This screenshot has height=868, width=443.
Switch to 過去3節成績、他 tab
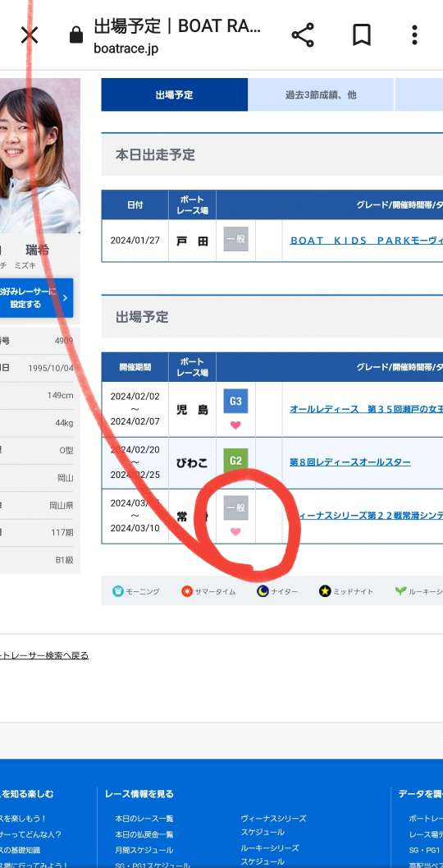pyautogui.click(x=321, y=94)
